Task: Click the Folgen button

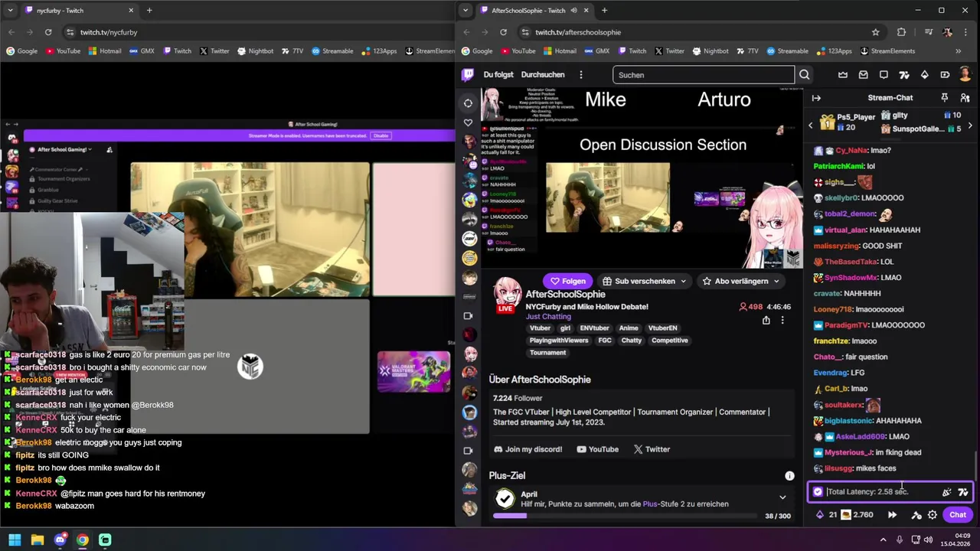Action: click(x=568, y=281)
